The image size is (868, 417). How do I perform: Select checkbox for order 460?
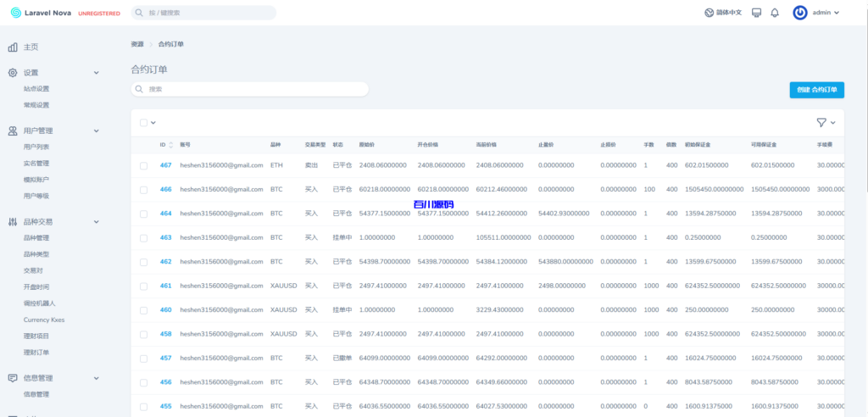pyautogui.click(x=144, y=310)
